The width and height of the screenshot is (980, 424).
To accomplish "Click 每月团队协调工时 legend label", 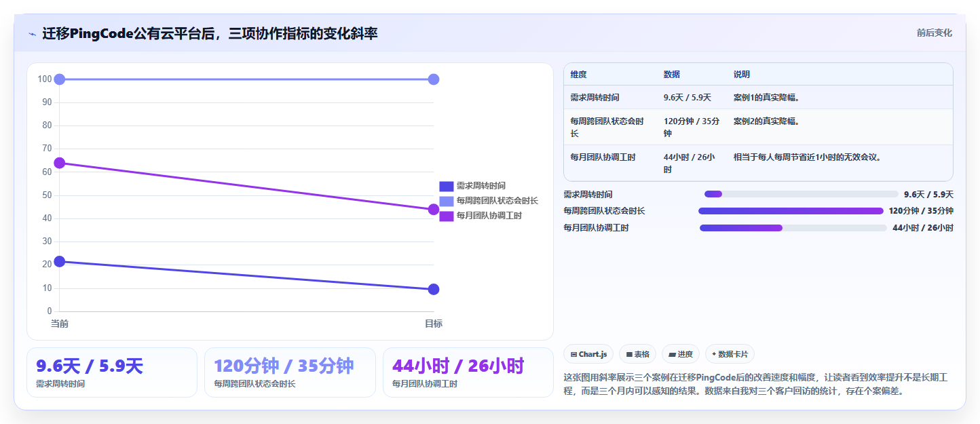I will 489,216.
